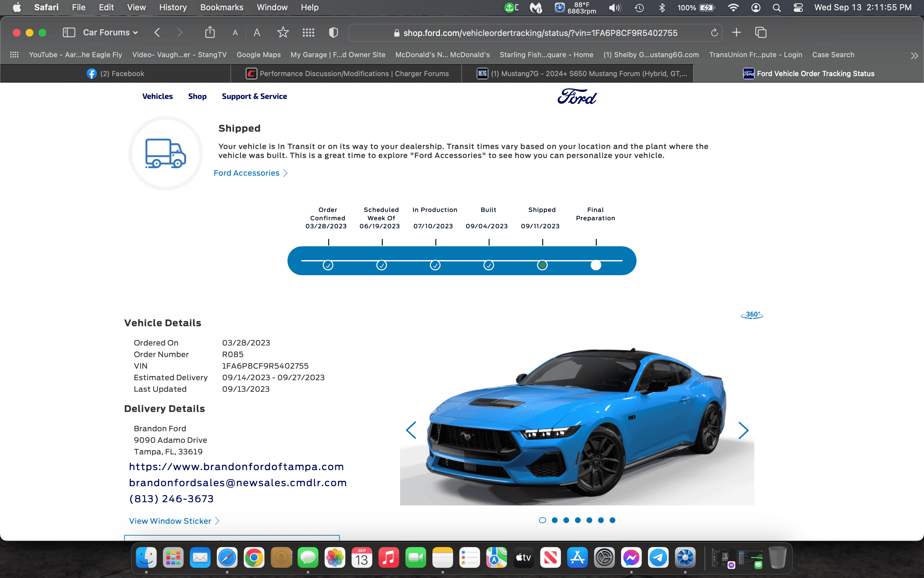Switch to Mustang7G forum tab

click(x=577, y=74)
